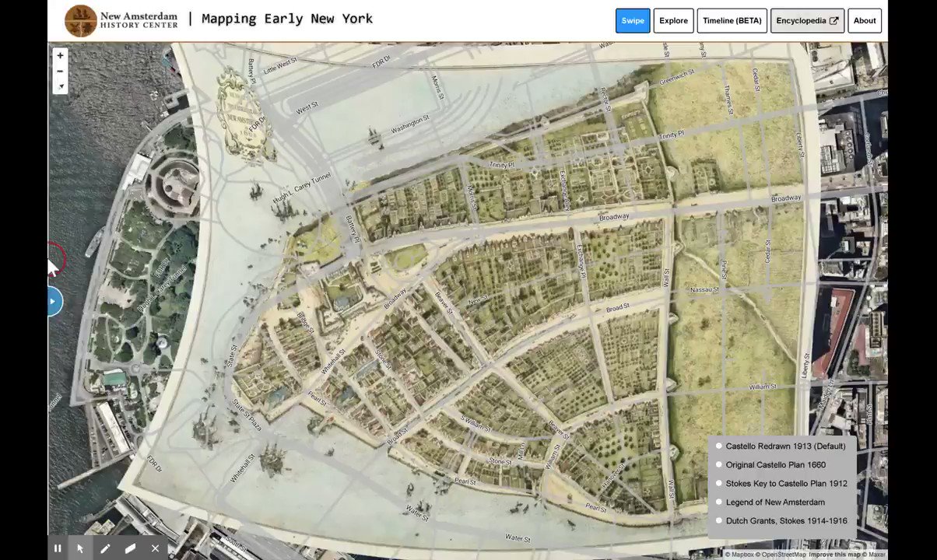Click the Broad St map label

click(618, 309)
